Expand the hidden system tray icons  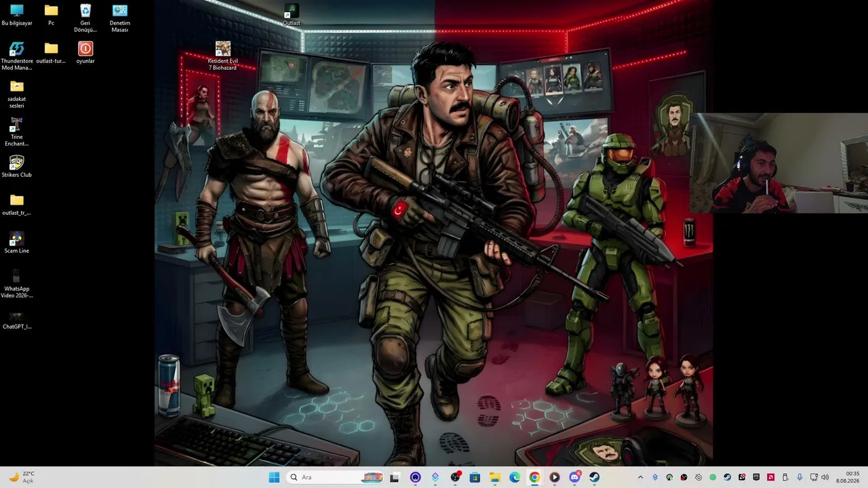pos(641,477)
